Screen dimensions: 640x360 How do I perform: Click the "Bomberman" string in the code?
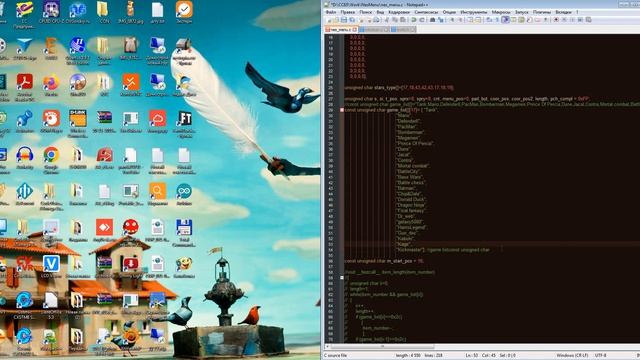410,132
